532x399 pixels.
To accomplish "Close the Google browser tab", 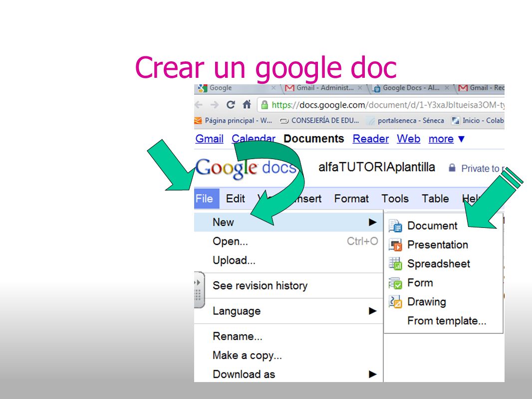I will (x=273, y=88).
